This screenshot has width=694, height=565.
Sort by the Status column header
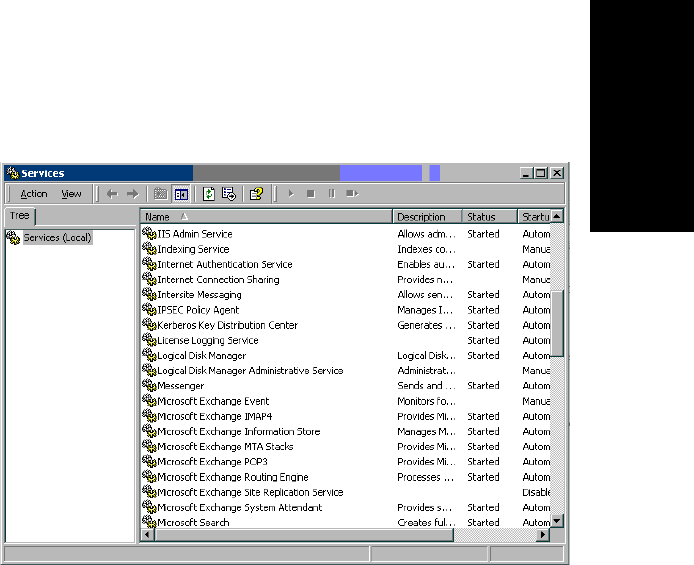click(490, 217)
